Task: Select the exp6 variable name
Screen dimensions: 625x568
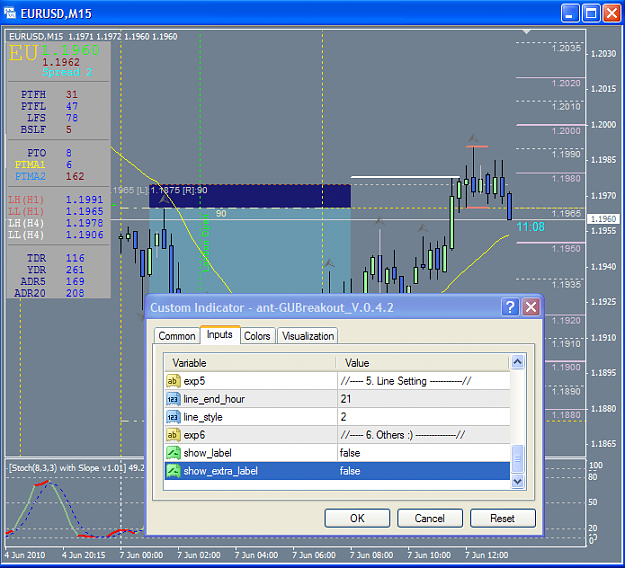Action: pyautogui.click(x=194, y=435)
